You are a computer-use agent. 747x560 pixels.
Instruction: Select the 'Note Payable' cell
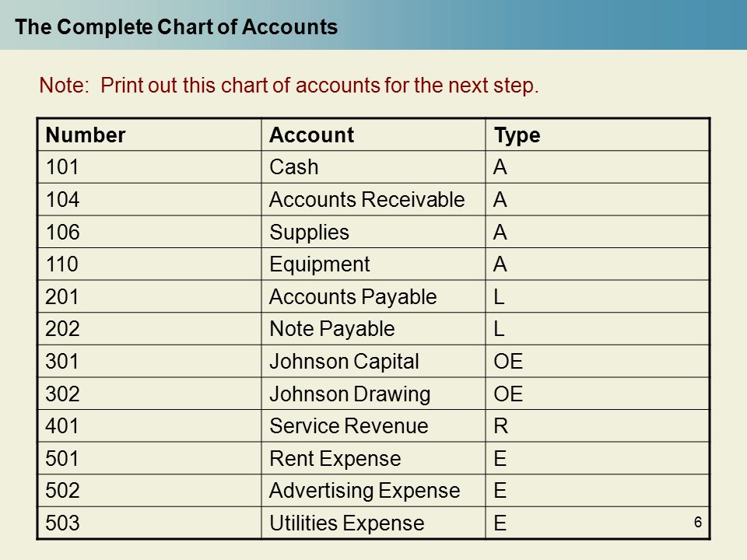point(373,329)
